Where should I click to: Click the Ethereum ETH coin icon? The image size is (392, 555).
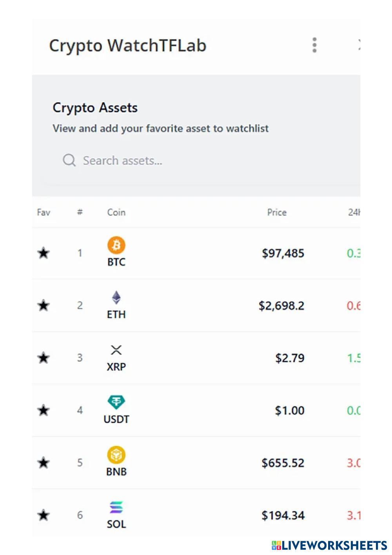coord(116,298)
